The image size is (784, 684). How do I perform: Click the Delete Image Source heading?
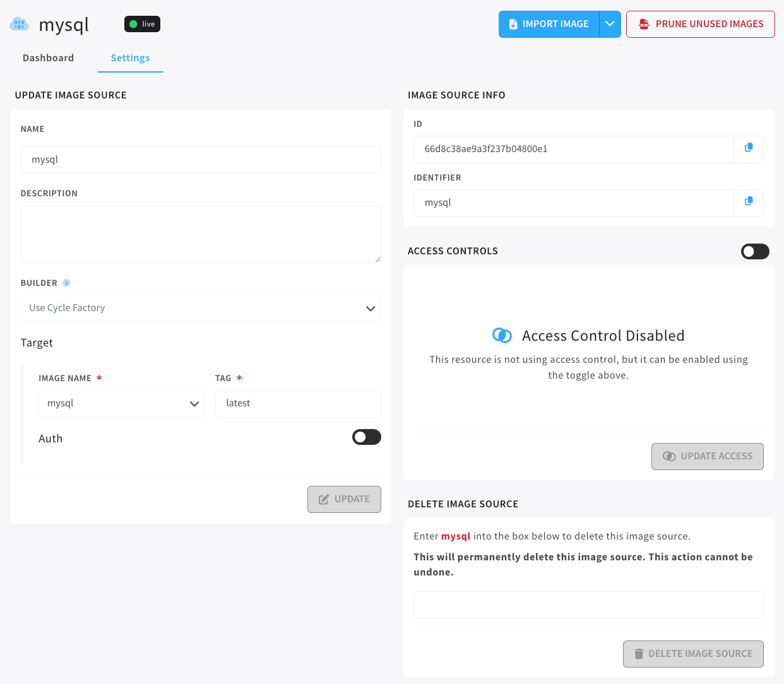click(x=463, y=504)
